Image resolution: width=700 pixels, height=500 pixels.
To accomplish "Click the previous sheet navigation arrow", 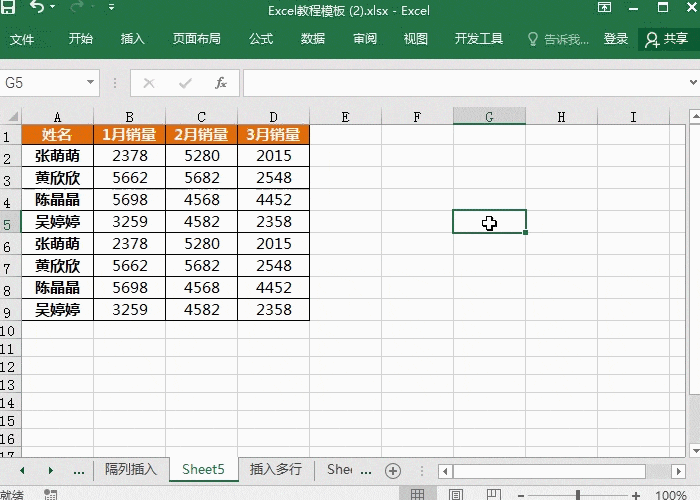I will click(22, 470).
